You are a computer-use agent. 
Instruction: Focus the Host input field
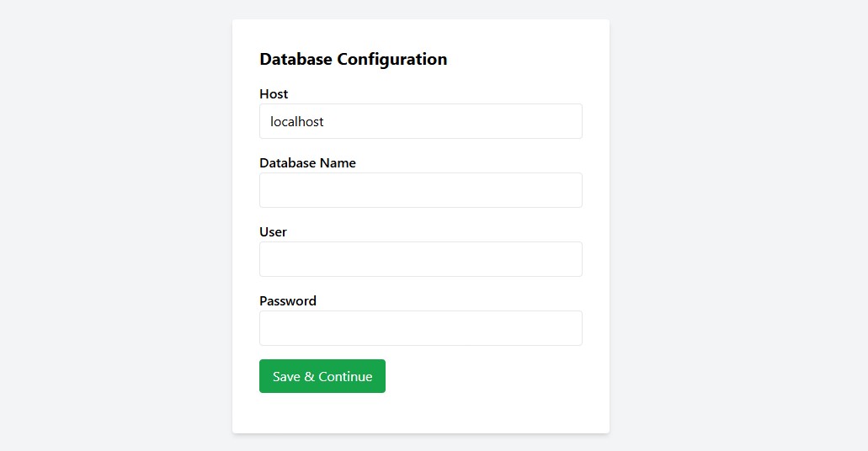tap(421, 121)
